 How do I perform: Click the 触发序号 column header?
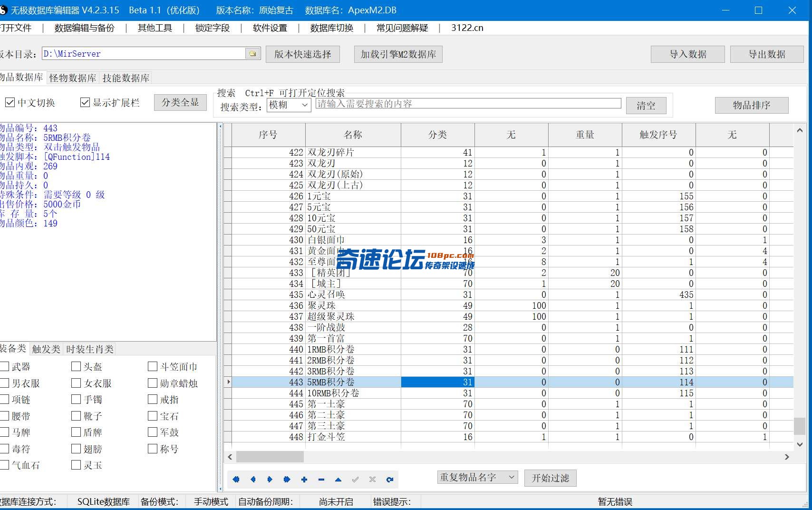pyautogui.click(x=658, y=135)
